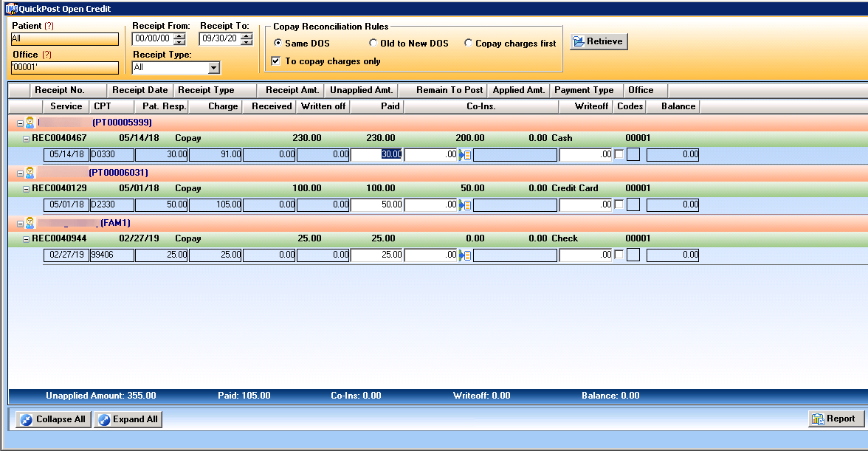This screenshot has width=868, height=451.
Task: Tick writeoff checkbox on 99406 row
Action: (x=619, y=255)
